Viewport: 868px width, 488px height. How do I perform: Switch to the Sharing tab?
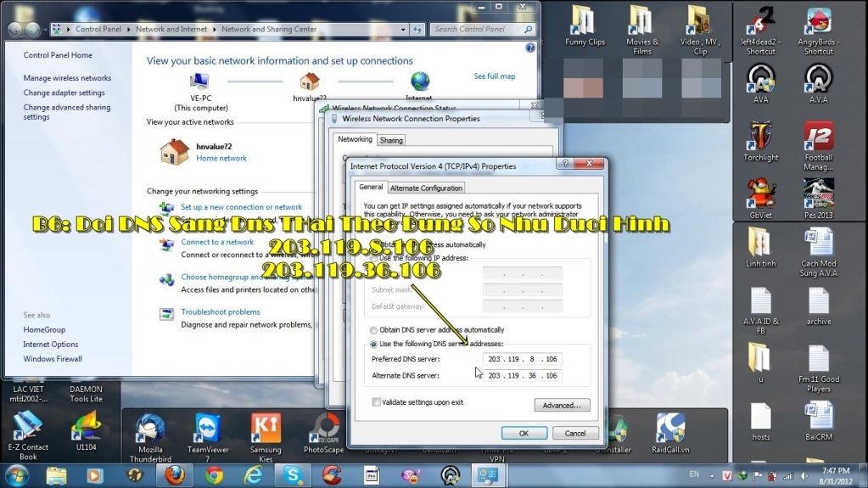click(391, 140)
